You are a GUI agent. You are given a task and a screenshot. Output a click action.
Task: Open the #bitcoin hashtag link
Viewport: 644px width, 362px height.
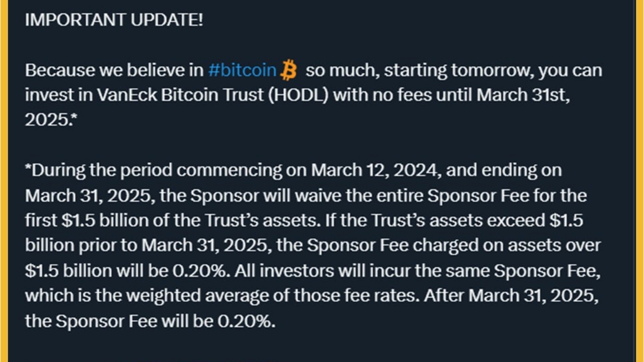(x=242, y=70)
